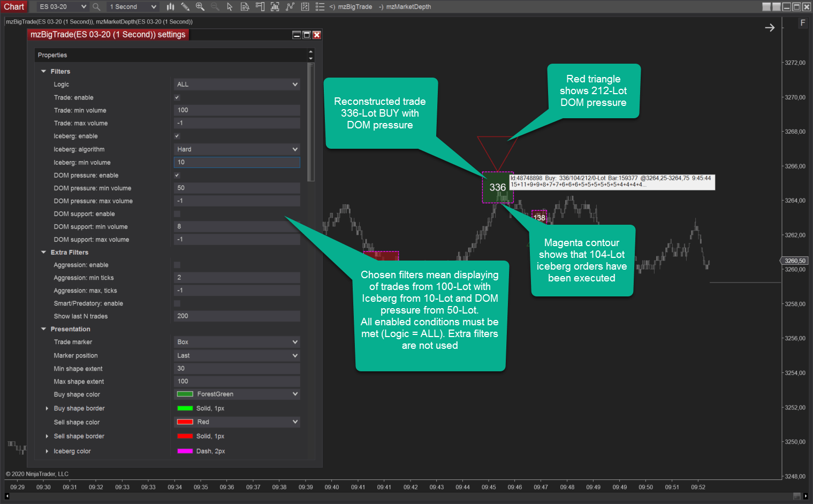Collapse the Extra Filters section

(x=44, y=252)
